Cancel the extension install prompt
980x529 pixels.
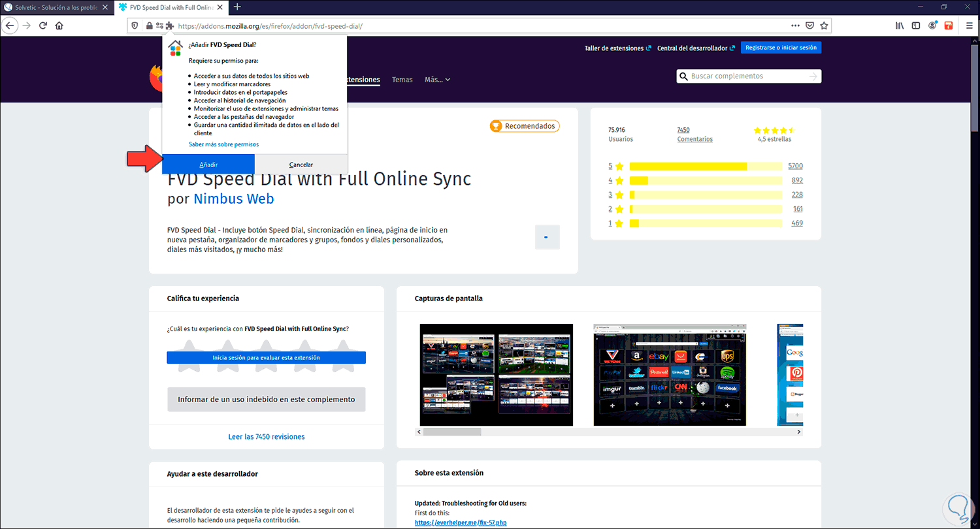tap(301, 165)
